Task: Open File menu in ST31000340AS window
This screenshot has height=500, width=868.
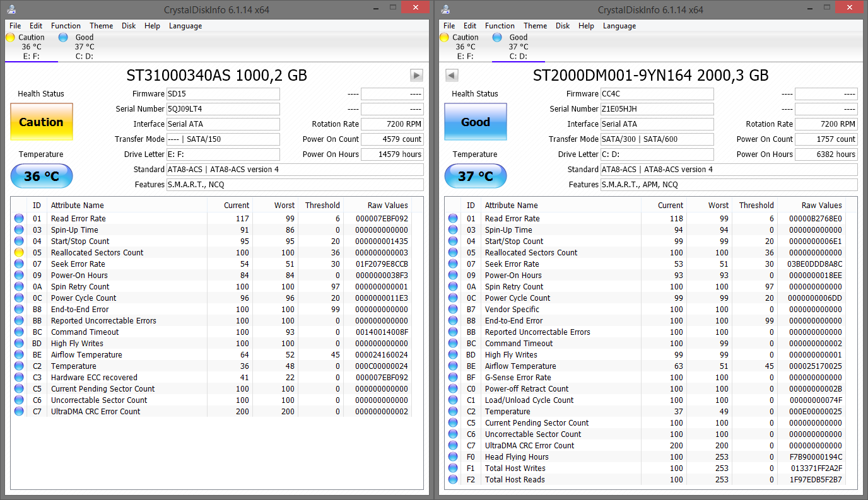Action: pos(15,26)
